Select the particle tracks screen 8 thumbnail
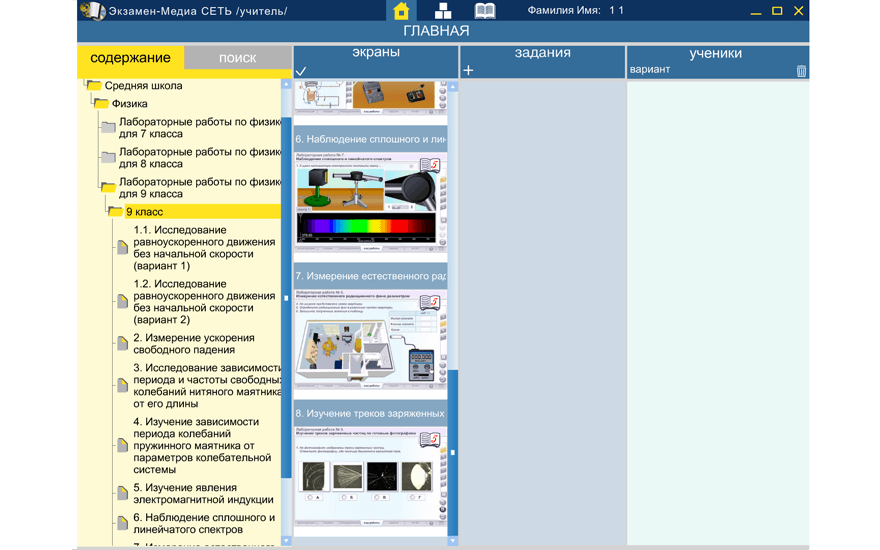The image size is (880, 550). [370, 476]
